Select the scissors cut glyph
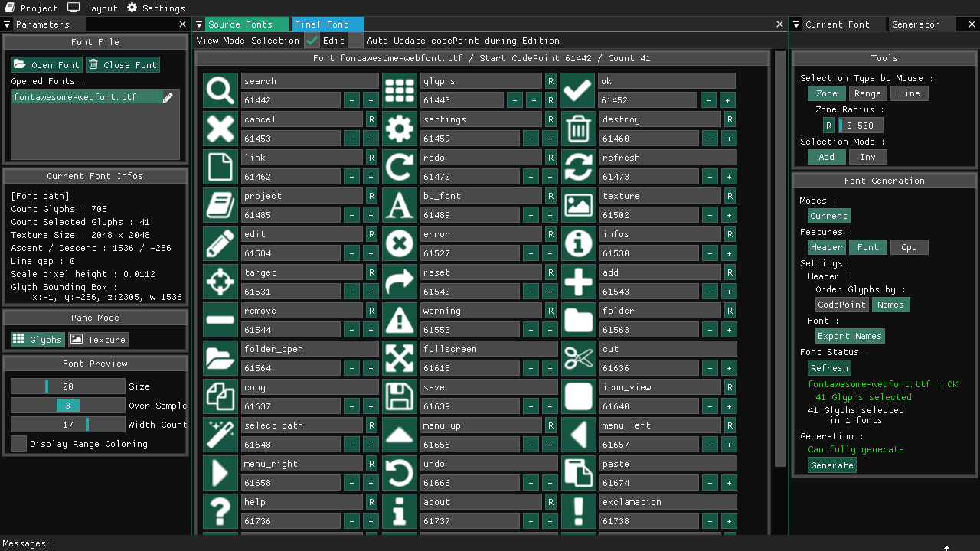Screen dimensions: 980x551 [578, 358]
